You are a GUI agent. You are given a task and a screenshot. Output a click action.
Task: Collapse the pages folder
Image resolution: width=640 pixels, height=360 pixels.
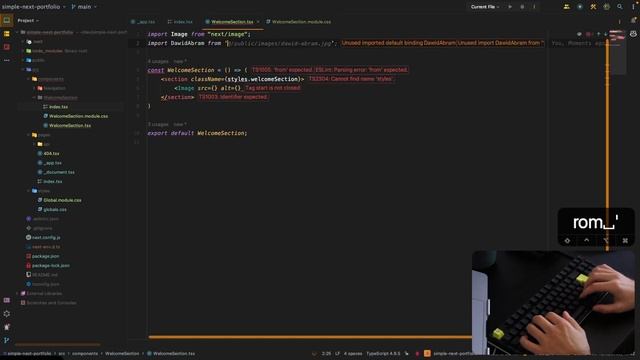tap(29, 135)
